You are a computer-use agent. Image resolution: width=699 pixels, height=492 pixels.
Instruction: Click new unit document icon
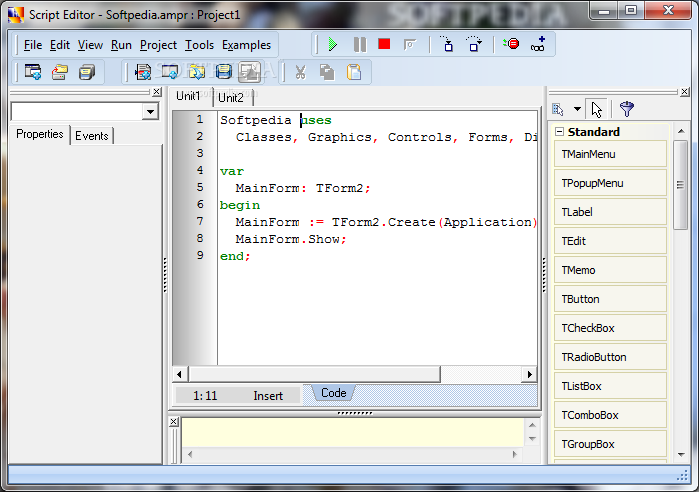click(x=143, y=72)
